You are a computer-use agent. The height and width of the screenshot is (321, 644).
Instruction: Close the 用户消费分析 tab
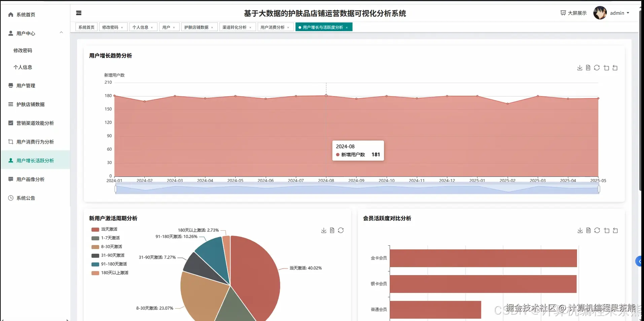(x=288, y=28)
